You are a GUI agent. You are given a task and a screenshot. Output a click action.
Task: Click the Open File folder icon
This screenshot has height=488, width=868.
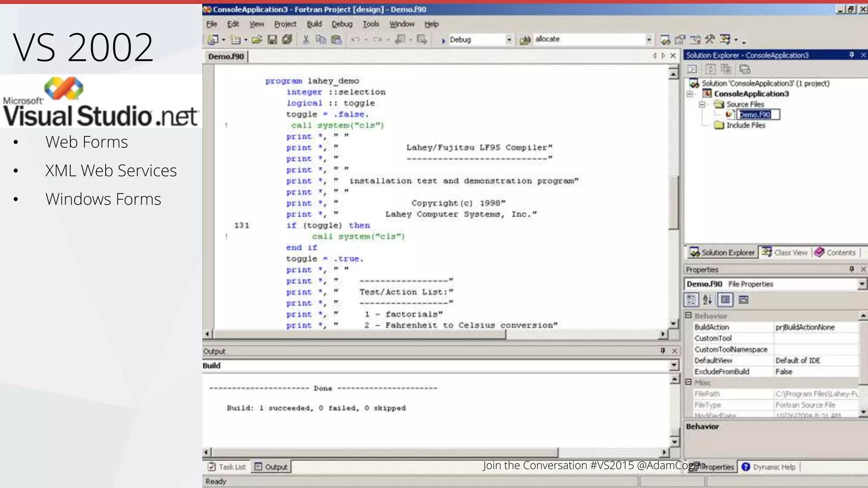tap(256, 40)
